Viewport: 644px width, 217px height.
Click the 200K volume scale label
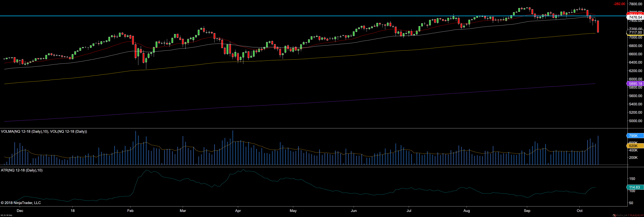click(633, 158)
